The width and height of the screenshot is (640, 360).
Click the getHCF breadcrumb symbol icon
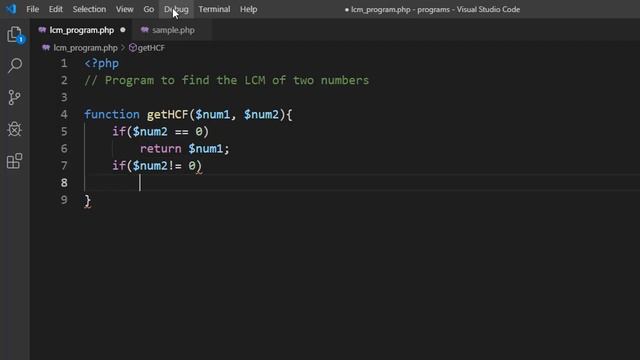(x=132, y=48)
